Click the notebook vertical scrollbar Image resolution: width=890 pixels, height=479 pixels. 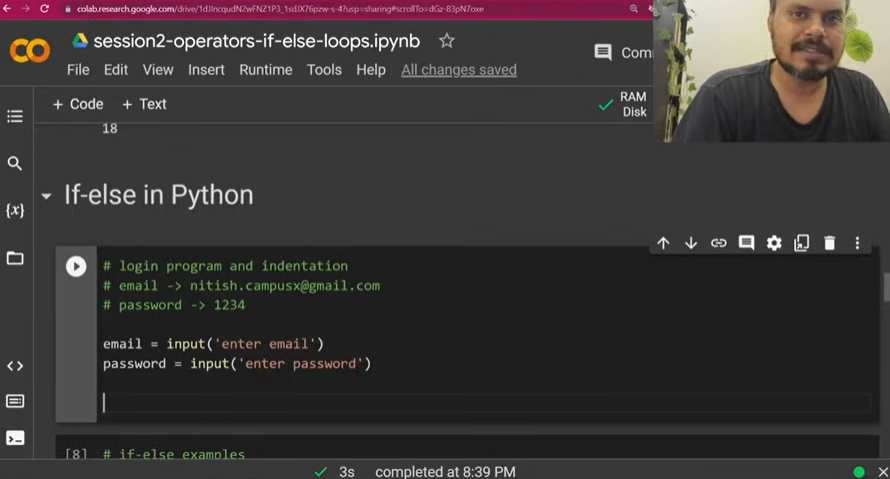(886, 287)
